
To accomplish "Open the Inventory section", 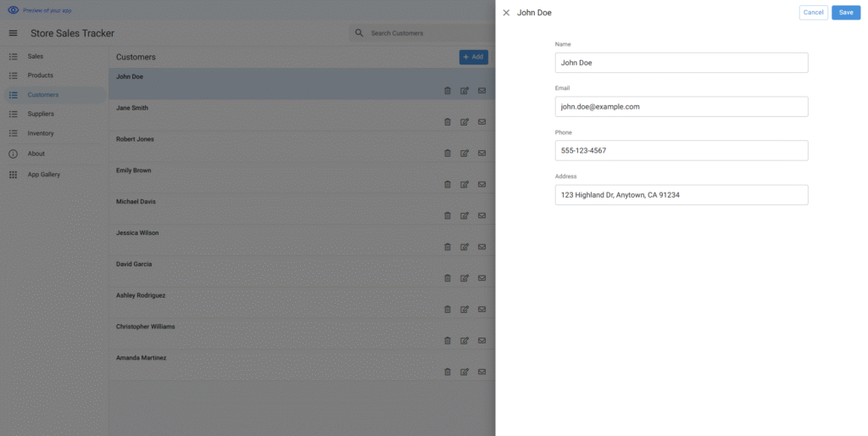I will [x=41, y=133].
